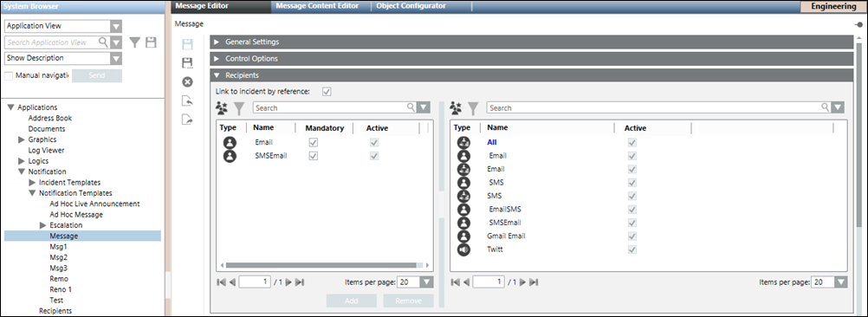Screen dimensions: 868x317
Task: Click the Delete circle-X icon
Action: (x=187, y=82)
